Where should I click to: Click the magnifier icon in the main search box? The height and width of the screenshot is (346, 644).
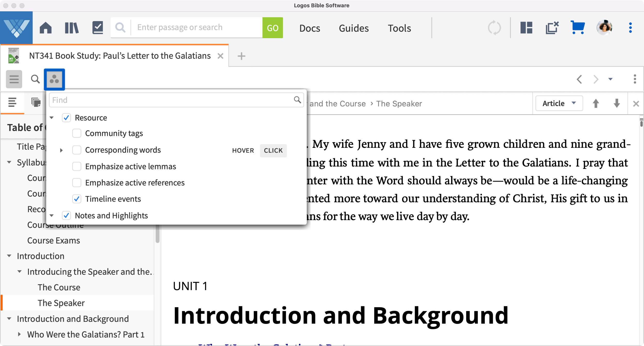[120, 27]
